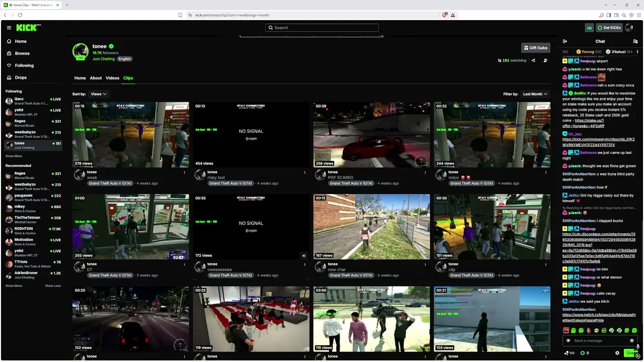Switch to the Videos tab
The width and height of the screenshot is (644, 362).
click(112, 78)
